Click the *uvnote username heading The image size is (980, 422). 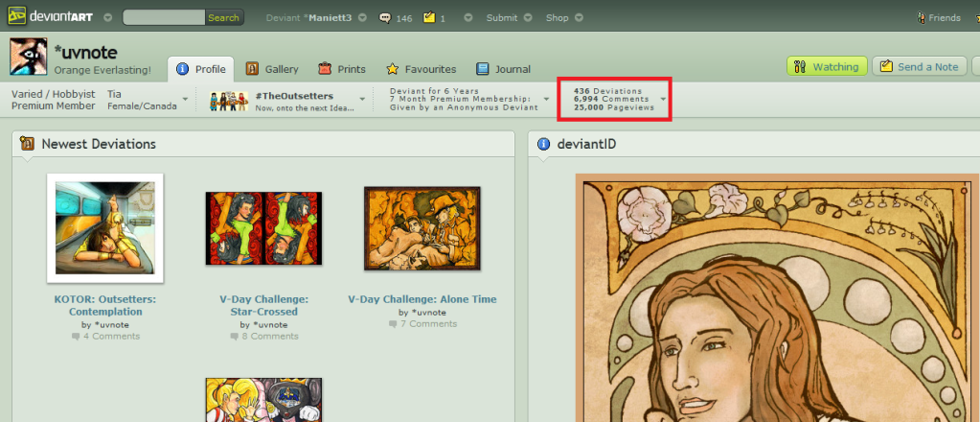85,53
